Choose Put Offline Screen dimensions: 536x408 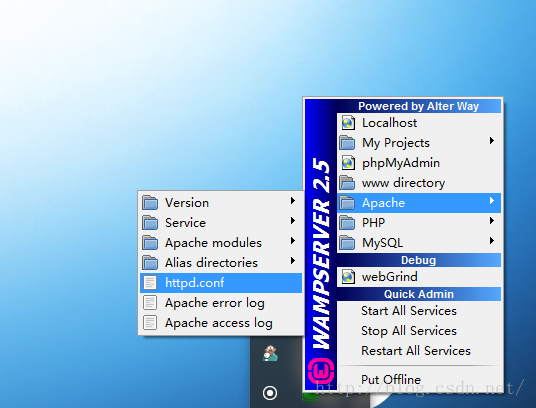[x=419, y=380]
